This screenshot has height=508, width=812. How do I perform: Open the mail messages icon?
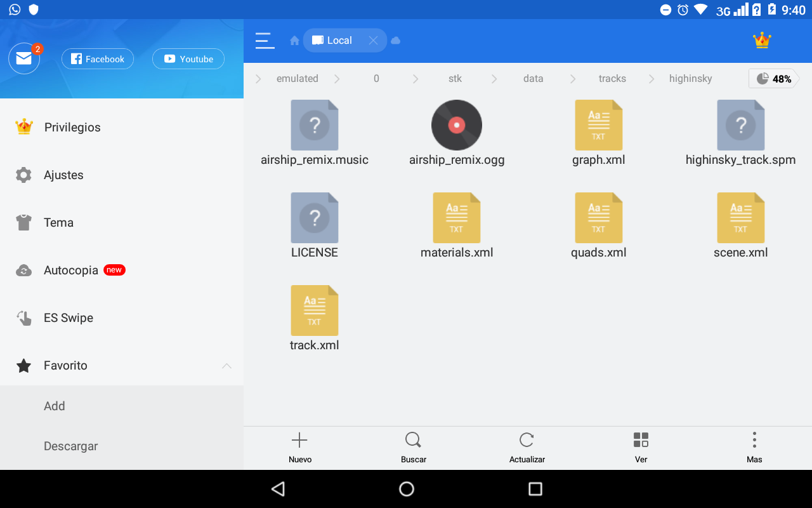[x=24, y=58]
